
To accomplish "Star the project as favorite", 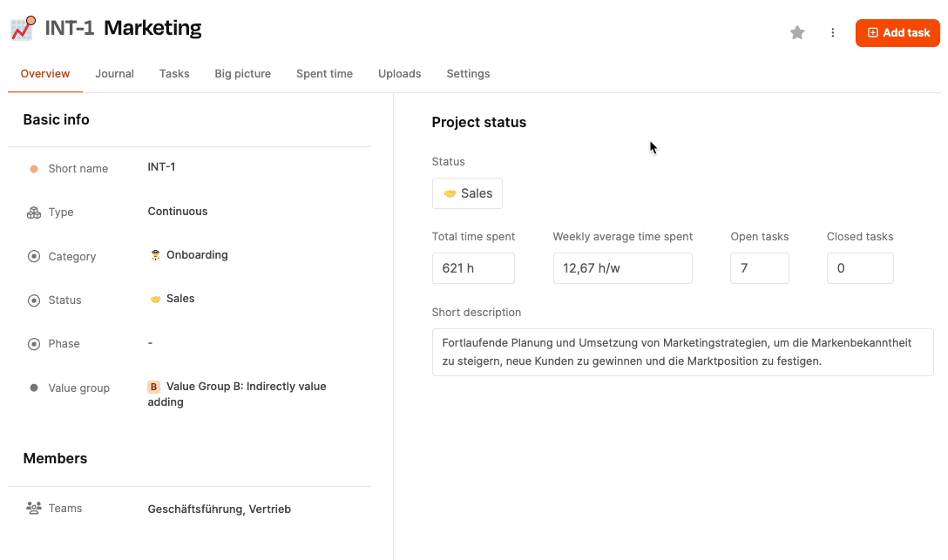I will [797, 33].
